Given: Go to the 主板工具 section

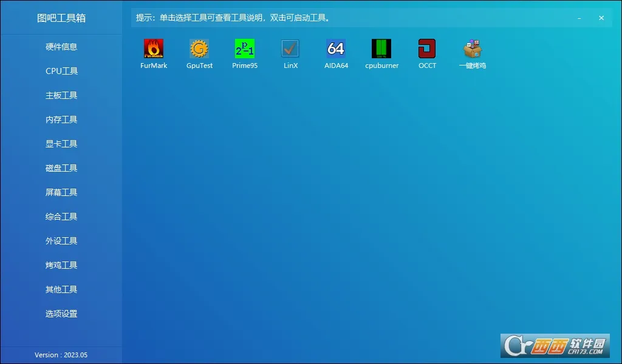Looking at the screenshot, I should tap(61, 95).
